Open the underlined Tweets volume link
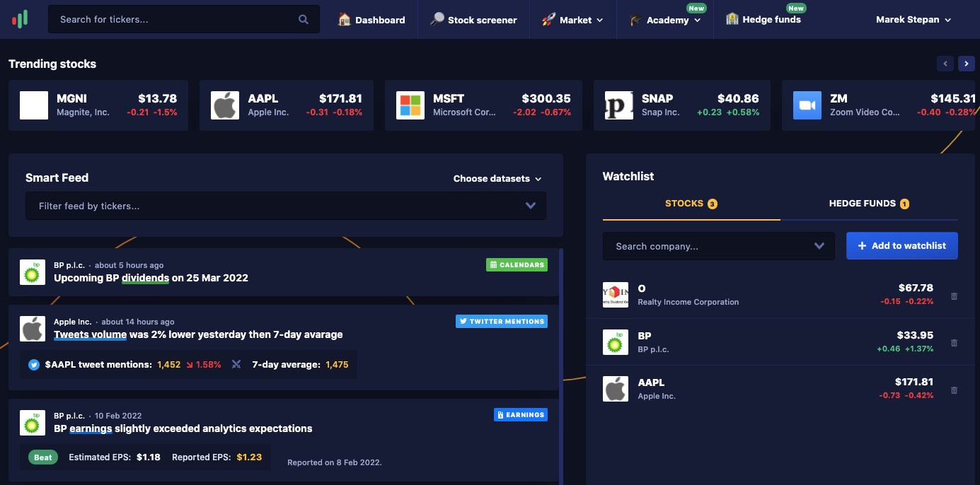Screen dimensions: 980x485 (91, 334)
